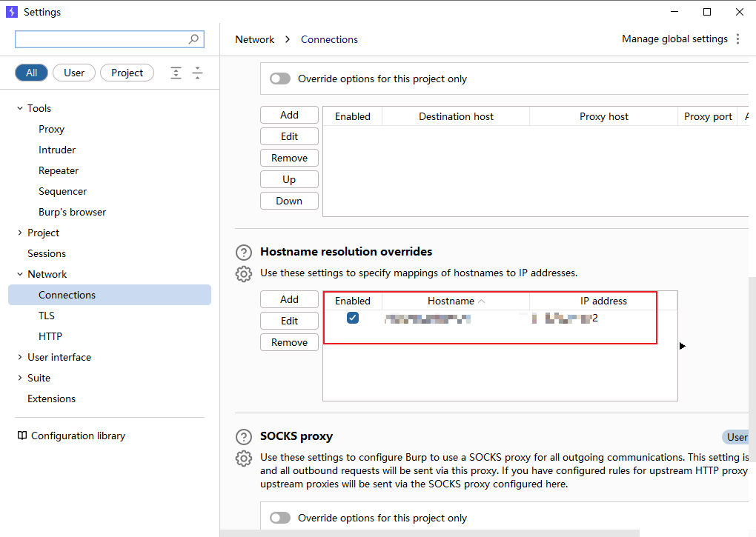This screenshot has height=537, width=756.
Task: Click the Destination host column header
Action: (x=456, y=116)
